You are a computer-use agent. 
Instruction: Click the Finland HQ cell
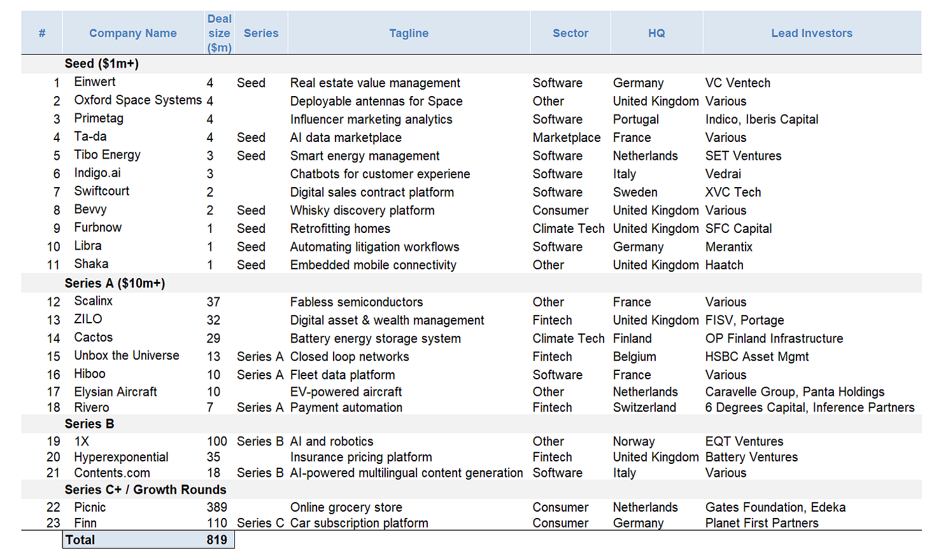coord(632,339)
